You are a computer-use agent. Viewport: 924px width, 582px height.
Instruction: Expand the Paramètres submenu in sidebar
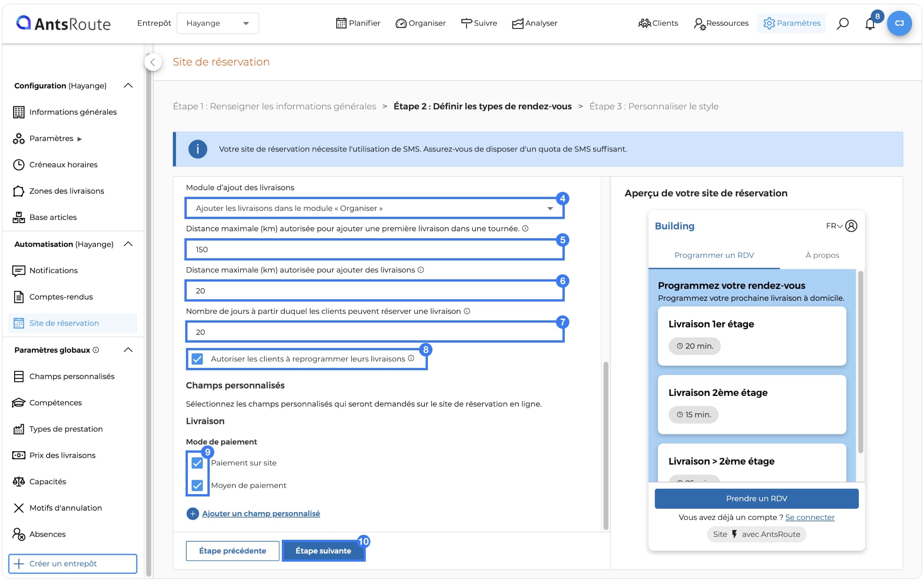tap(79, 139)
